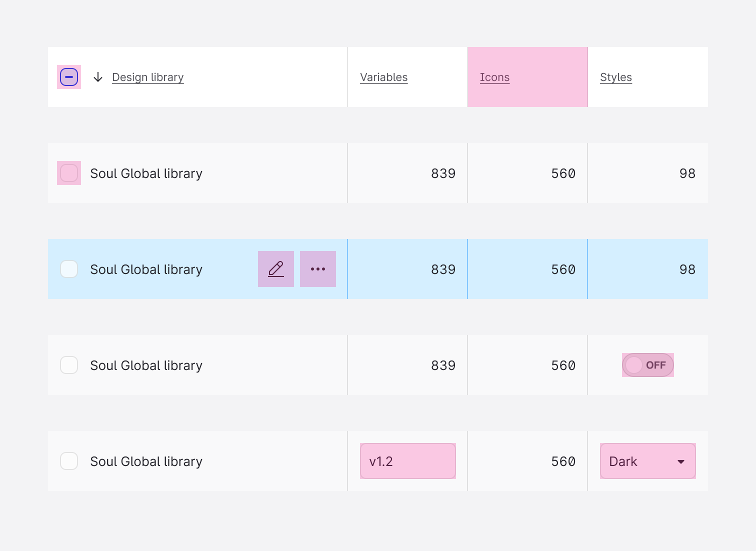Screen dimensions: 756x551
Task: Select the Icons column header tab
Action: (x=494, y=77)
